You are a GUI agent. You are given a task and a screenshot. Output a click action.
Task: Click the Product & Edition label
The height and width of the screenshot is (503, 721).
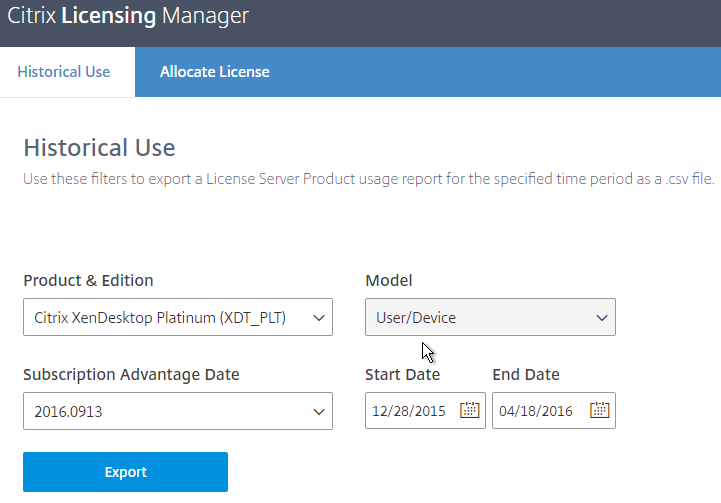click(x=88, y=280)
